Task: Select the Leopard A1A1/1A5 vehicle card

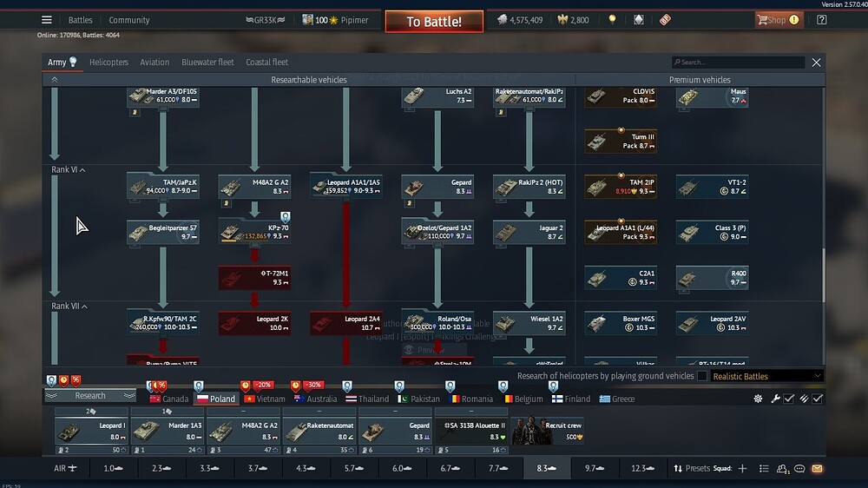Action: point(346,186)
